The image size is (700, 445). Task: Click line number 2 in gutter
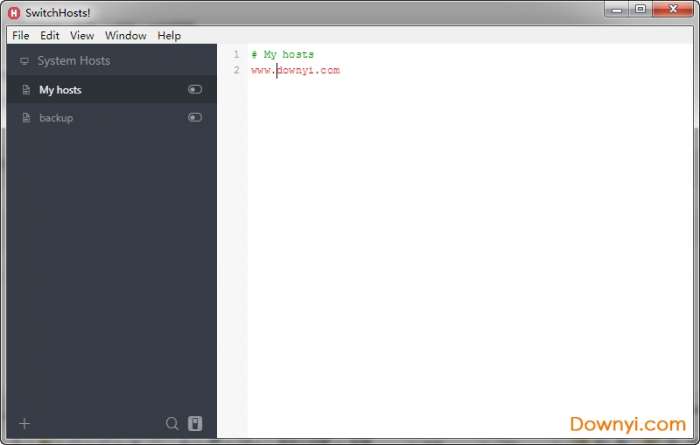[236, 70]
